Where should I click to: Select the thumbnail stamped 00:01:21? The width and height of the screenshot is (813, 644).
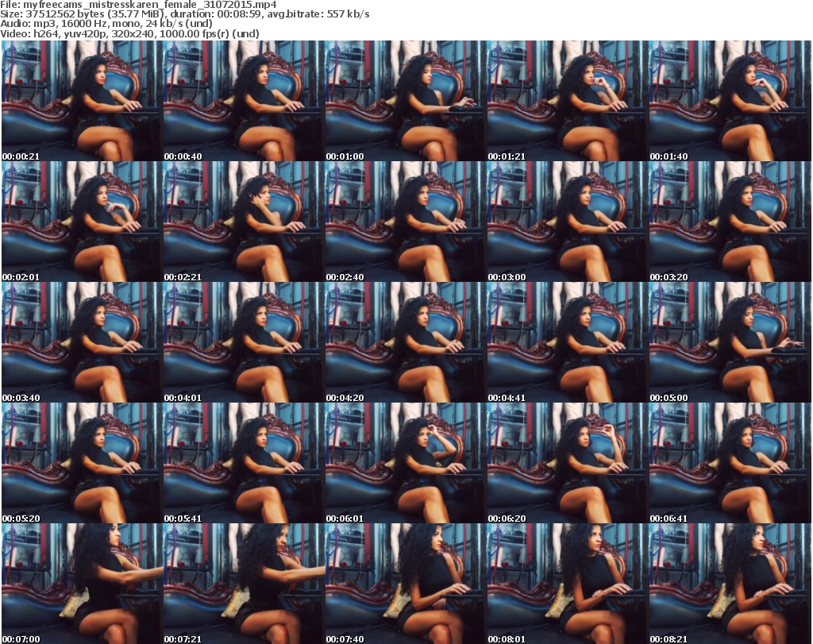click(x=568, y=101)
